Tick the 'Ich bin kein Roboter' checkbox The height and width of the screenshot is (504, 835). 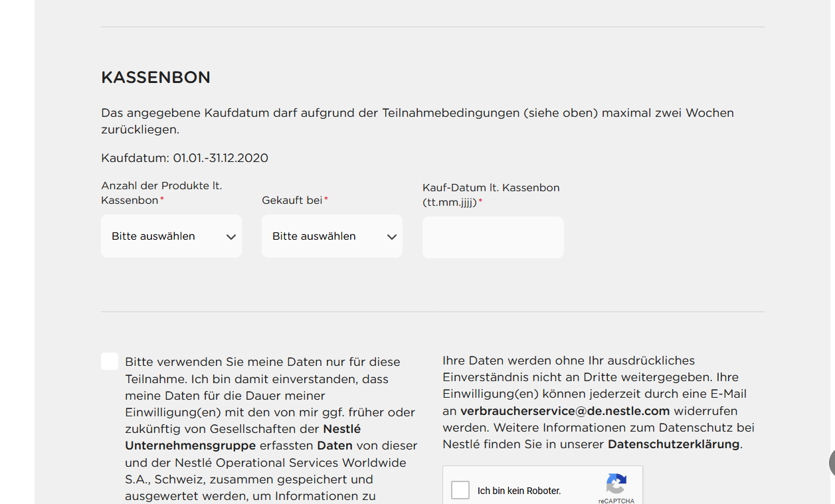pos(460,491)
